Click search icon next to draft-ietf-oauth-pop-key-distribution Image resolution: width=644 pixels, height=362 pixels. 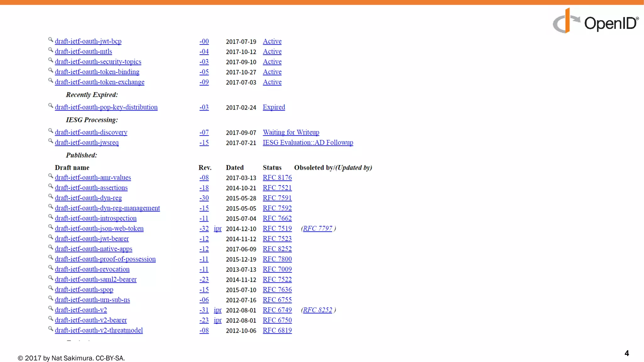click(50, 106)
